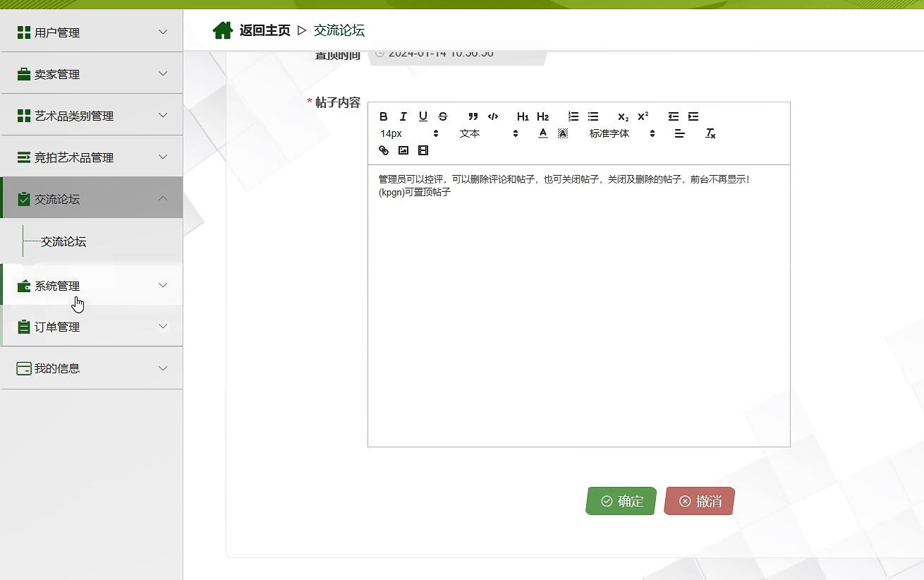Screen dimensions: 924x580
Task: Insert an image into the post content
Action: [x=403, y=150]
